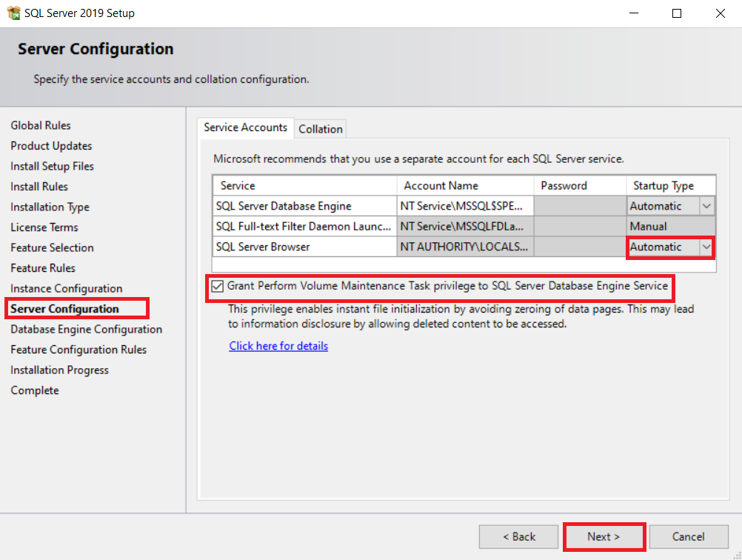Select License Terms step
742x560 pixels.
pyautogui.click(x=44, y=227)
